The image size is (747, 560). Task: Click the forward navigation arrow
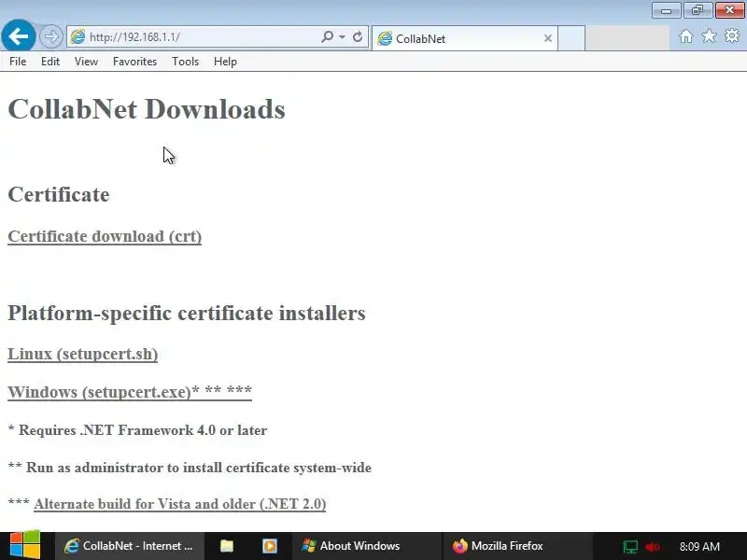tap(50, 36)
